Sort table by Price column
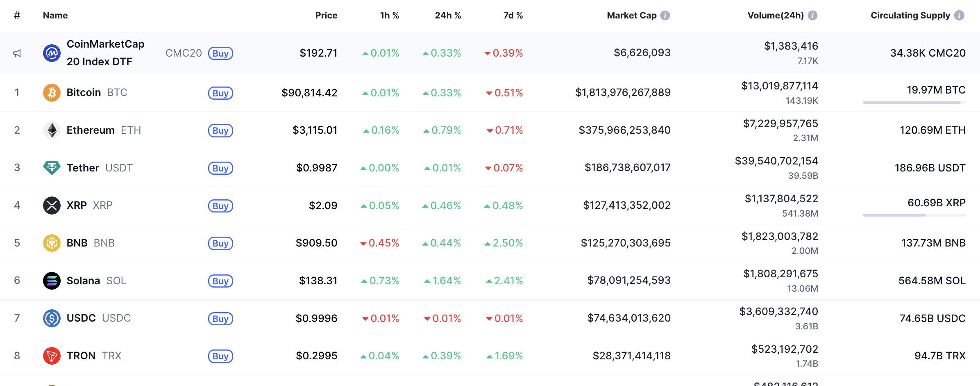Viewport: 980px width, 386px height. click(x=326, y=16)
